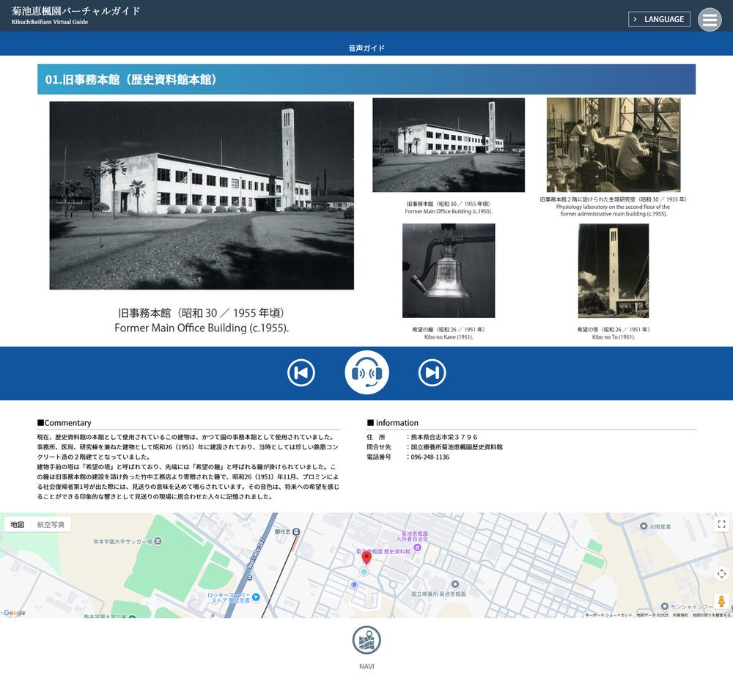Click the 国立療養所菊池恵楓園歴史資料館 contact text
The height and width of the screenshot is (700, 733).
click(457, 447)
